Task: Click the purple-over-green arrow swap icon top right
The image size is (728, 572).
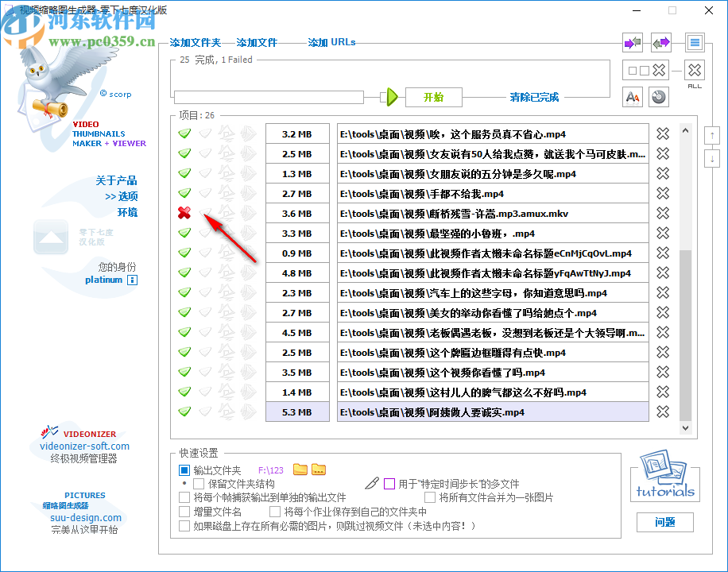Action: click(x=632, y=41)
